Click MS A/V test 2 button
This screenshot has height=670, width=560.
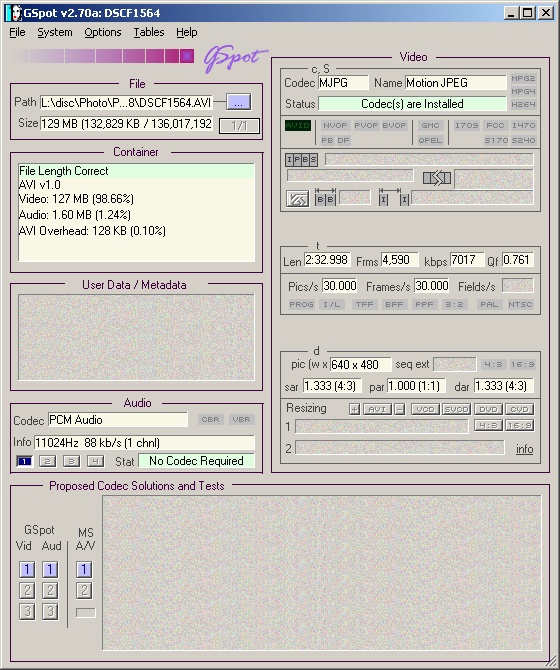tap(84, 591)
